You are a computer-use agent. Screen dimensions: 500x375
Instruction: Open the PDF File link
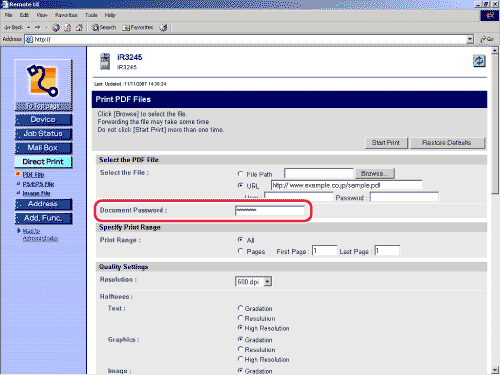33,175
